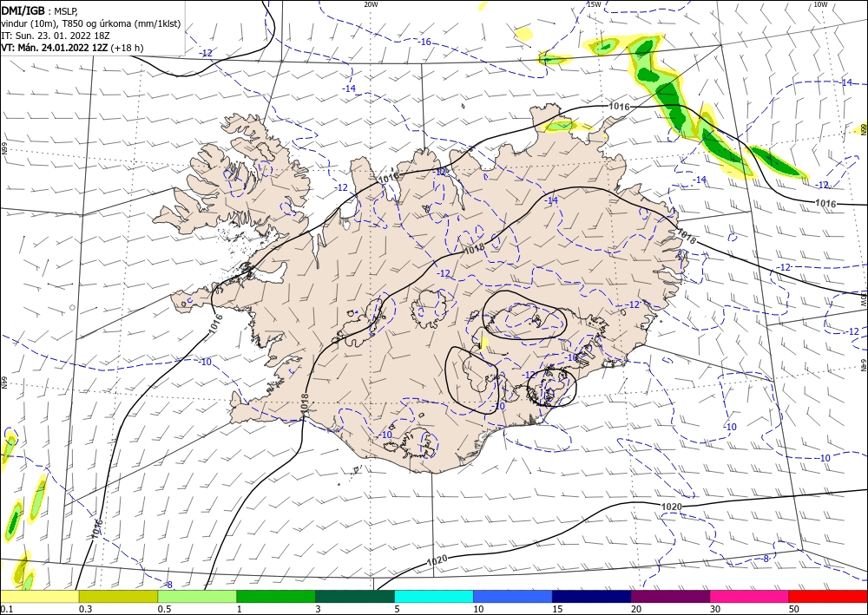This screenshot has width=868, height=615.
Task: Click the pink 30–50 legend swatch
Action: [750, 596]
